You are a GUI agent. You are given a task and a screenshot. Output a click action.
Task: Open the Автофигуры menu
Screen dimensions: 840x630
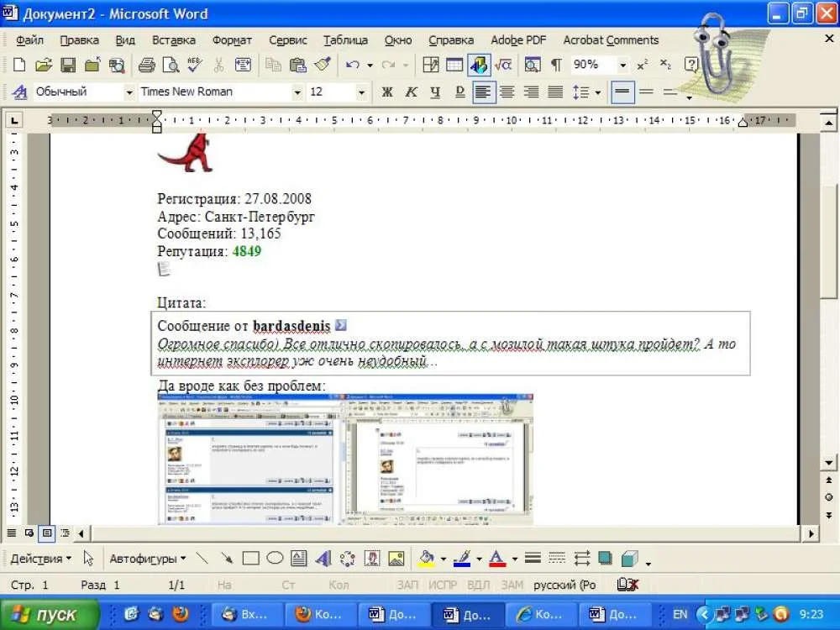148,559
